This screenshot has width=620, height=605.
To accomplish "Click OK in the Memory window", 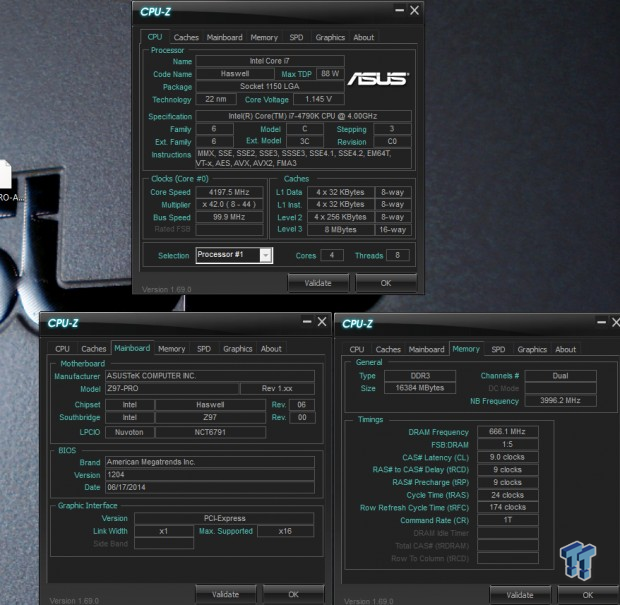I will click(x=588, y=595).
